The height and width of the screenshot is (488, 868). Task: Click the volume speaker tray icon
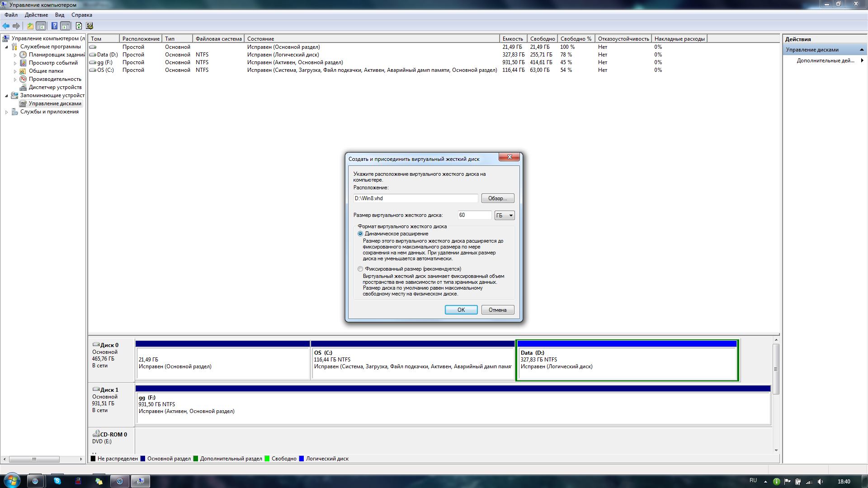pyautogui.click(x=820, y=481)
